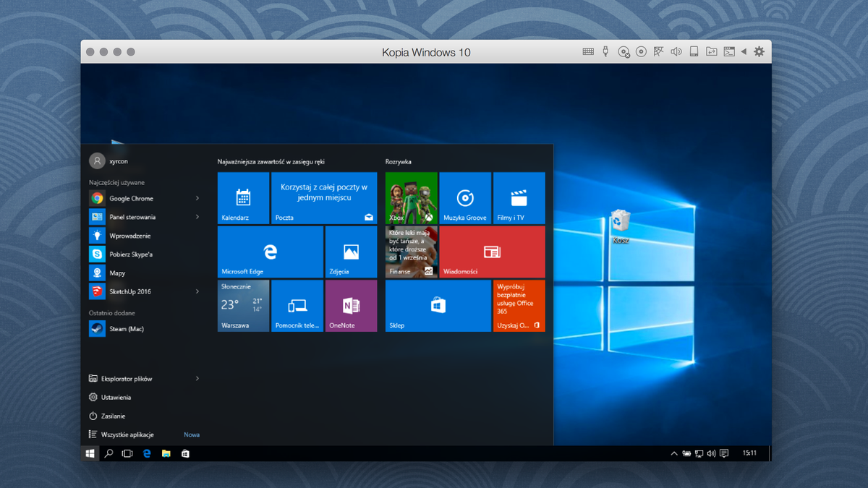Screen dimensions: 868x488
Task: Launch SketchUp 2016
Action: point(129,291)
